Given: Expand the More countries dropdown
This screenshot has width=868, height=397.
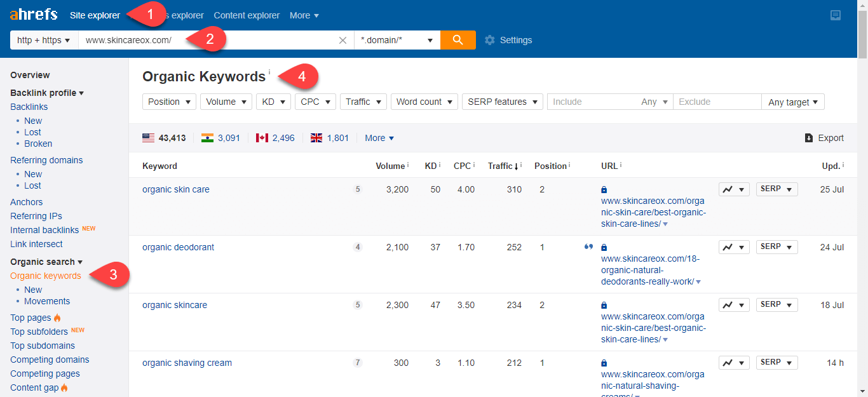Looking at the screenshot, I should tap(379, 138).
